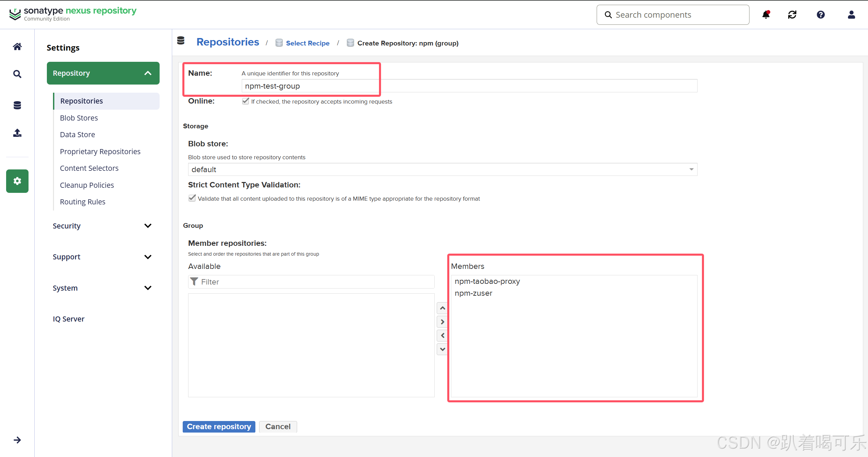Screen dimensions: 868x457
Task: Open Blob Stores menu item
Action: pos(79,118)
